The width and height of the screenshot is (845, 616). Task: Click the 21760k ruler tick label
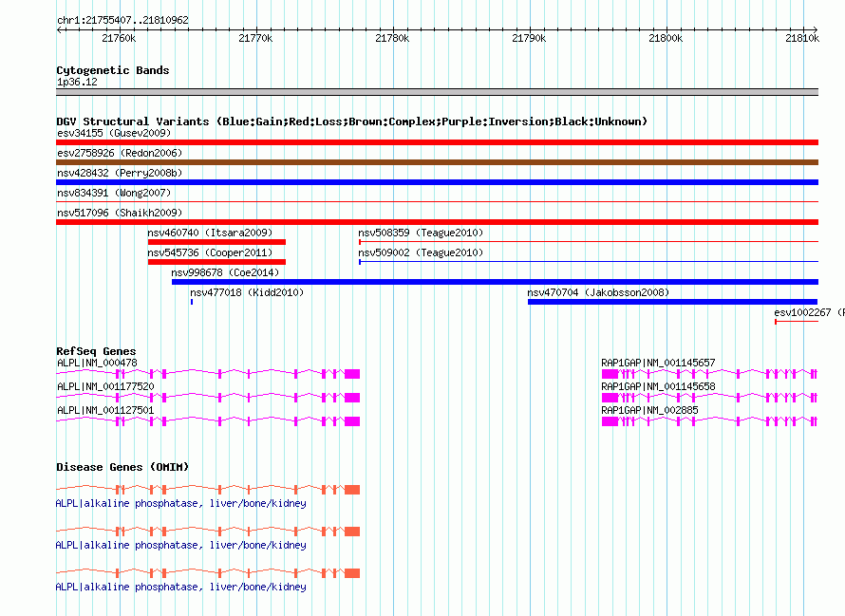click(119, 38)
